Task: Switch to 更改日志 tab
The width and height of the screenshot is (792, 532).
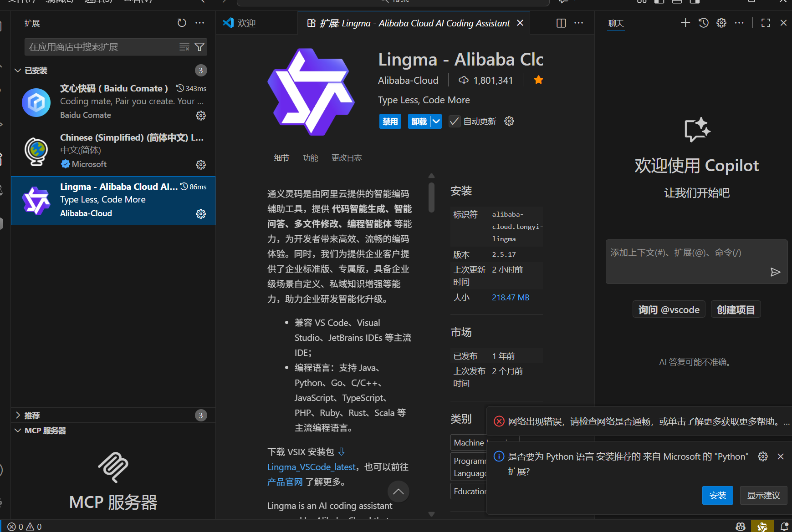Action: [x=347, y=158]
